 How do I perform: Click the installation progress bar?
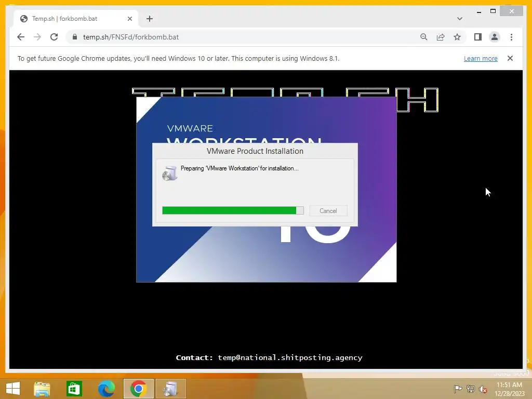click(x=233, y=211)
